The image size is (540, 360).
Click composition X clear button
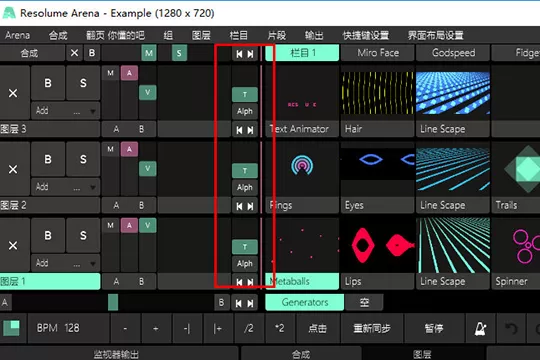(74, 53)
